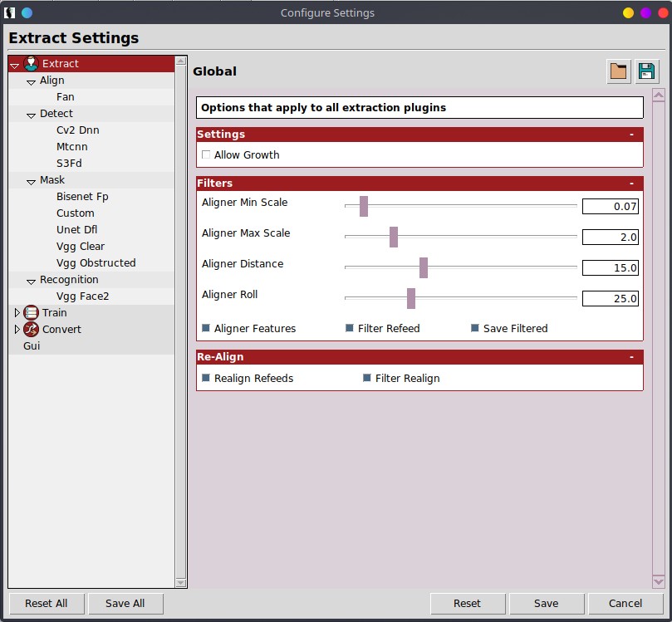Viewport: 672px width, 622px height.
Task: Enable the Allow Growth checkbox
Action: click(x=206, y=154)
